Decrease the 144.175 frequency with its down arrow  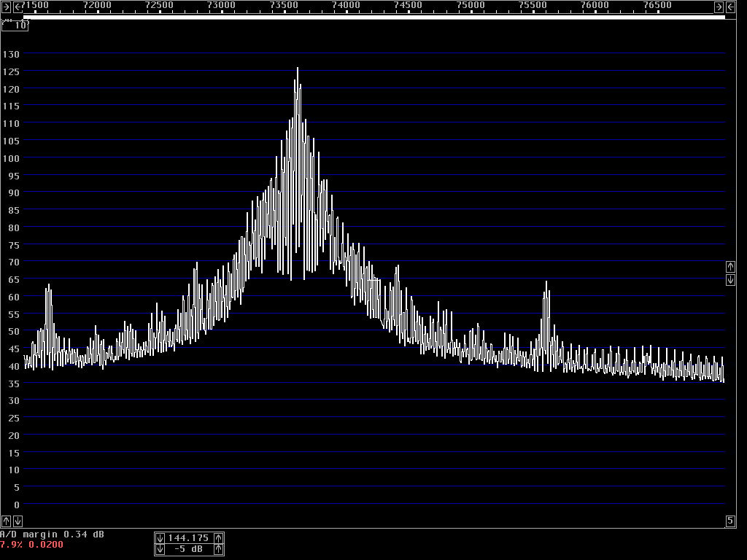pyautogui.click(x=160, y=538)
